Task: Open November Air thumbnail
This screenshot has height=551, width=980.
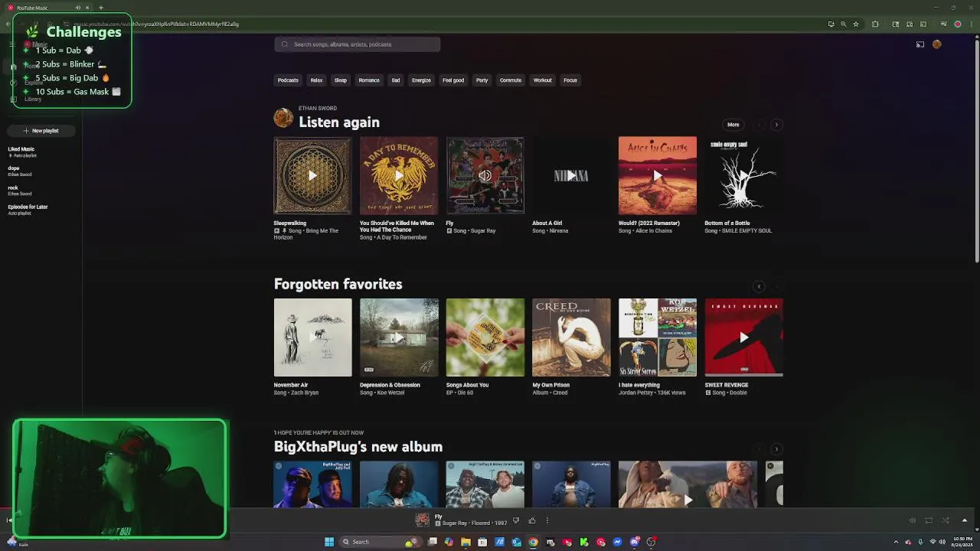Action: click(313, 337)
